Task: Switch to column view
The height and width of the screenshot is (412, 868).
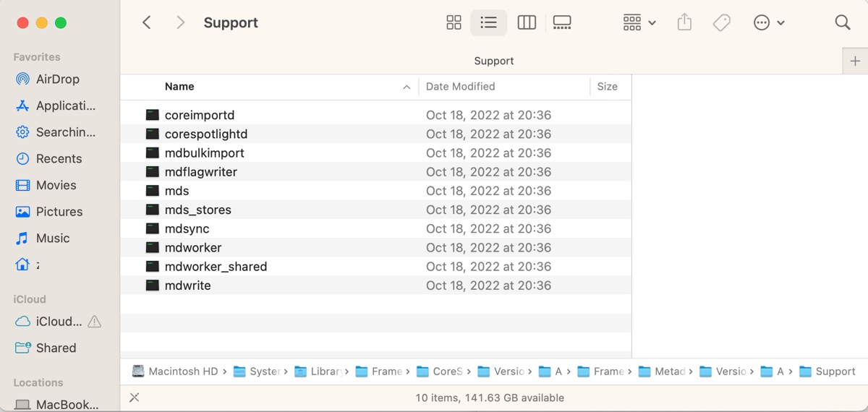Action: [527, 22]
